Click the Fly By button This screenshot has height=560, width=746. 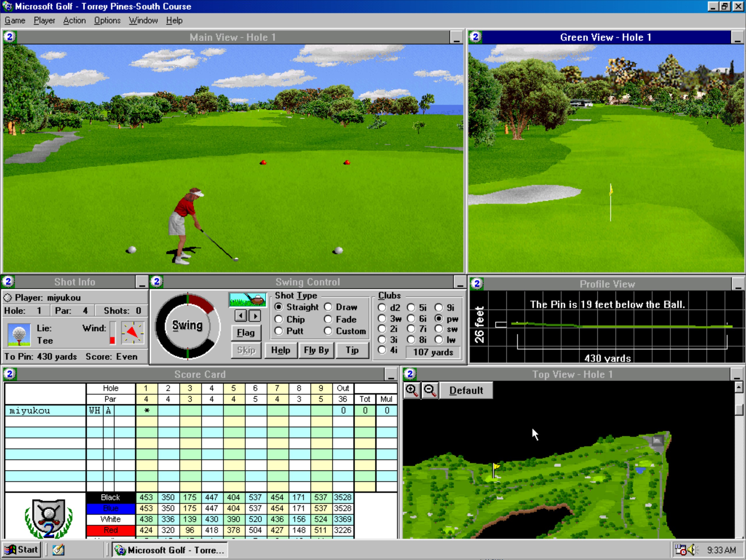[x=316, y=350]
